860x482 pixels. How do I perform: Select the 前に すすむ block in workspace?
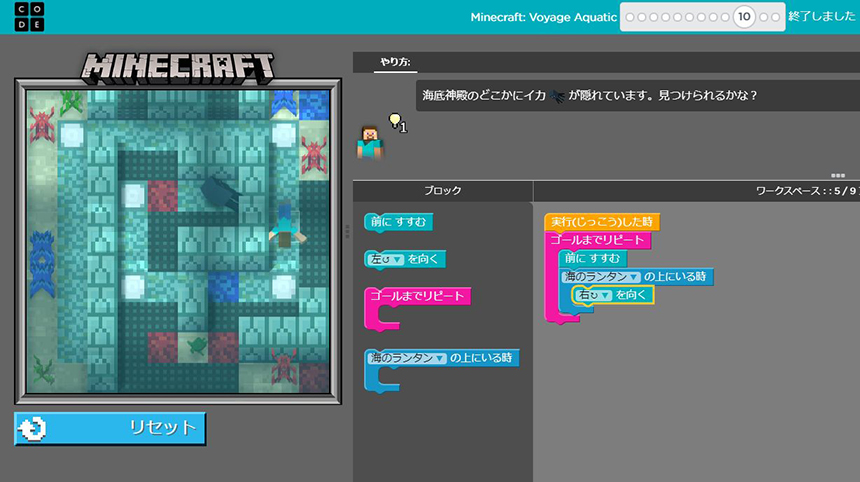[592, 258]
